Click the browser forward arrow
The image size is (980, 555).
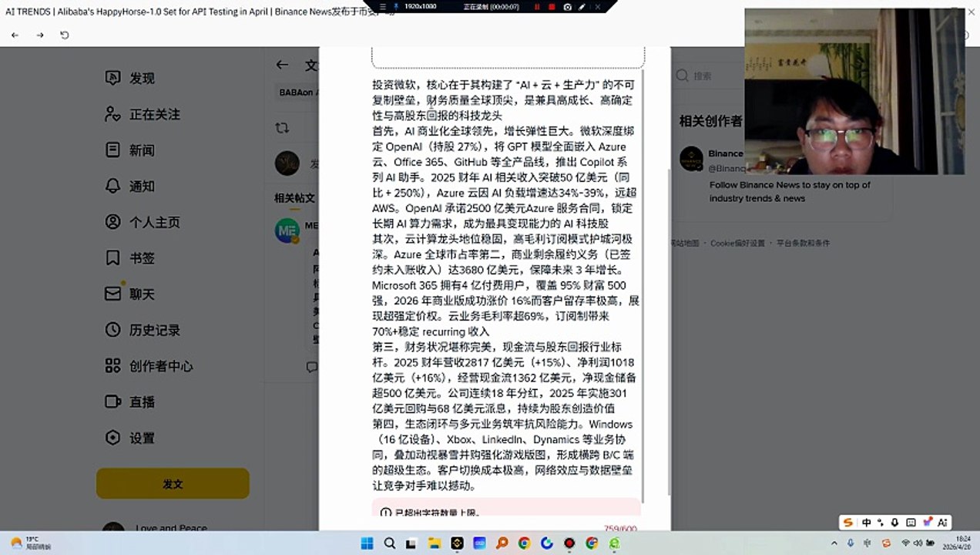(x=40, y=35)
